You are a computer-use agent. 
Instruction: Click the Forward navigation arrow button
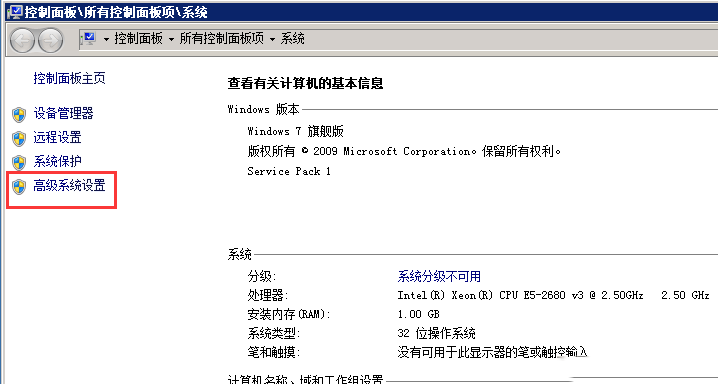50,40
